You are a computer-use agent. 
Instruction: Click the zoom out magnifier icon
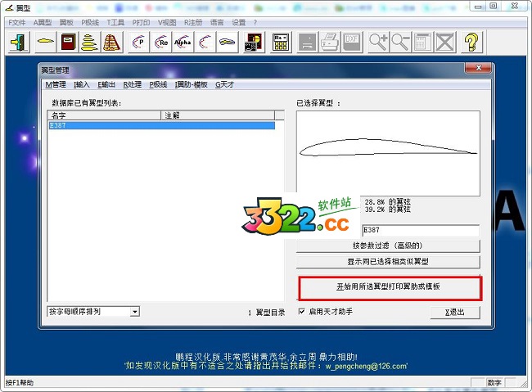[x=401, y=42]
